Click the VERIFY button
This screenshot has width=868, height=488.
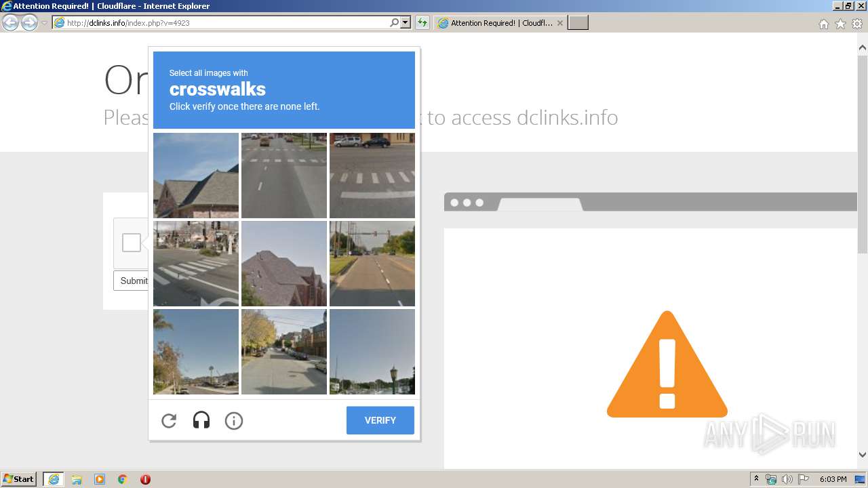coord(380,420)
